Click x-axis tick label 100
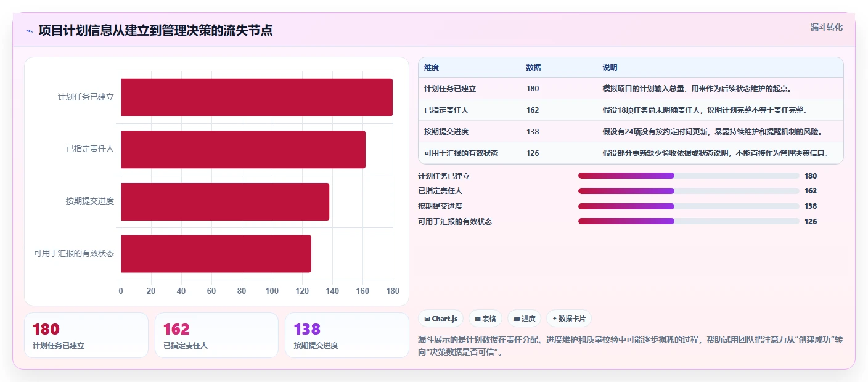 [x=272, y=291]
